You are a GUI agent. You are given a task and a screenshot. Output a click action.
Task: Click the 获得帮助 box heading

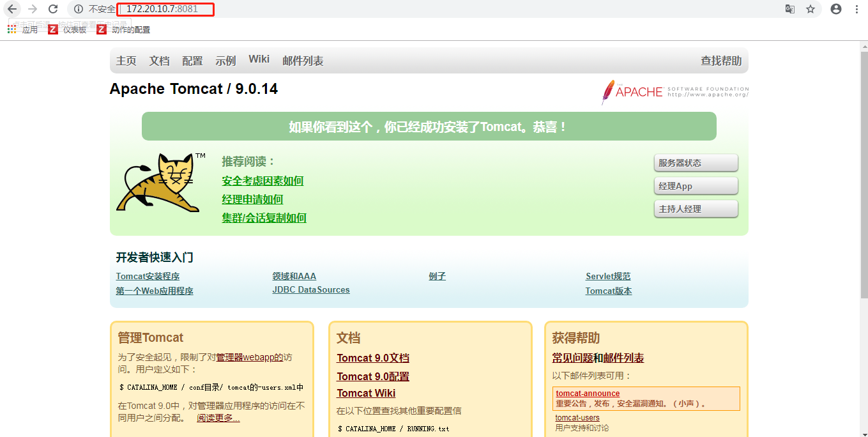[x=576, y=338]
